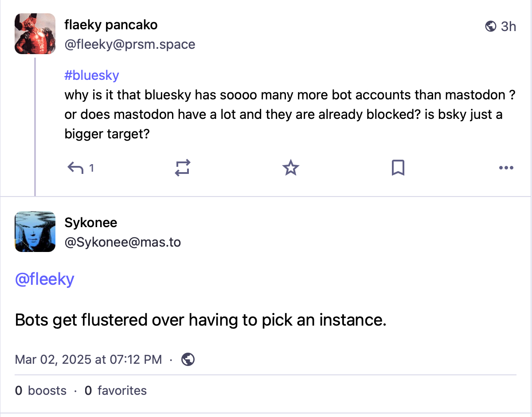Click the Mar 02, 2025 timestamp
Image resolution: width=532 pixels, height=417 pixels.
coord(88,359)
